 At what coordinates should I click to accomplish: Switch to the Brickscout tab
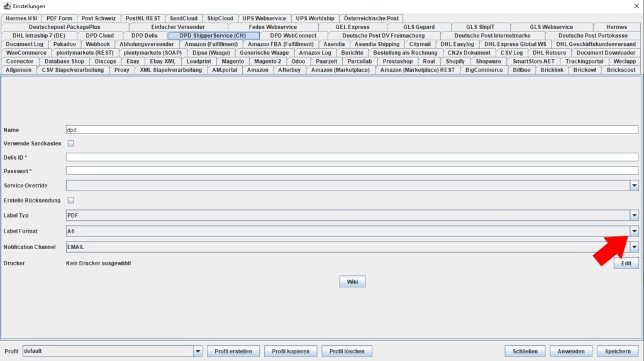(x=621, y=70)
